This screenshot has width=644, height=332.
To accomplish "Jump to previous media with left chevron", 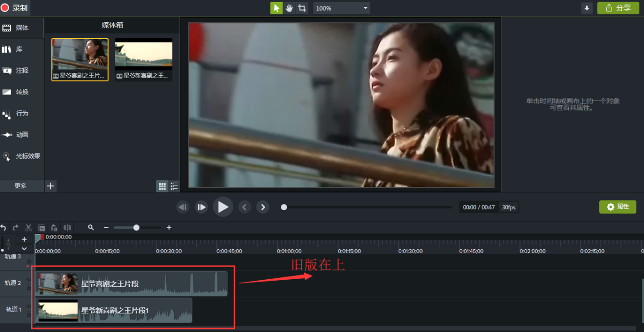I will [x=245, y=207].
